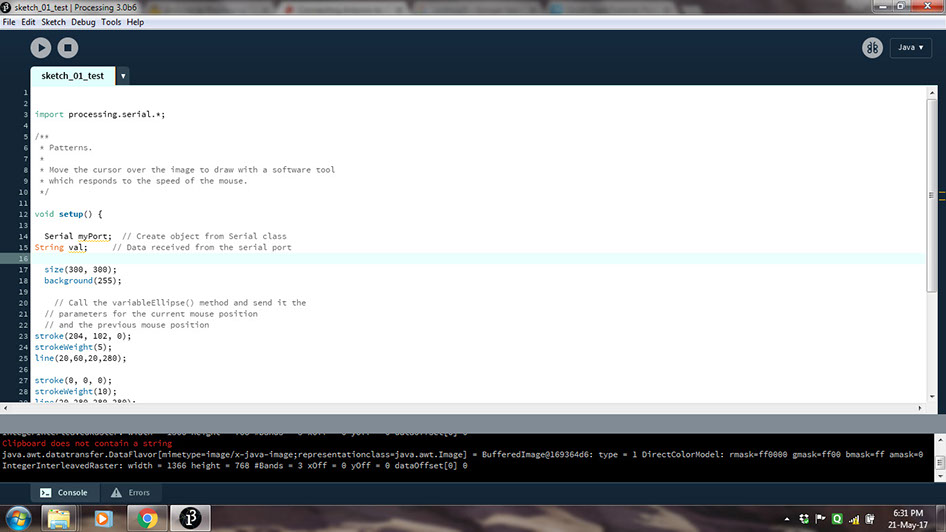Open the Tools menu

point(111,22)
